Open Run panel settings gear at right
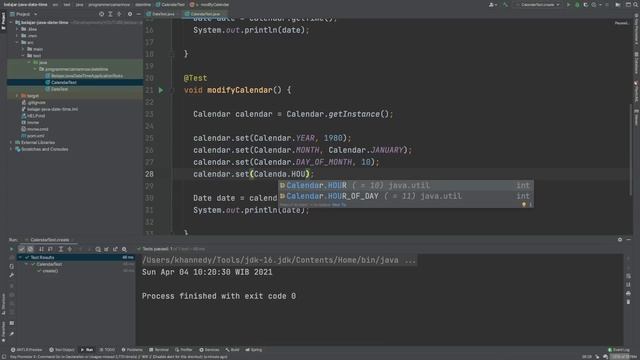The height and width of the screenshot is (360, 640). (x=620, y=240)
